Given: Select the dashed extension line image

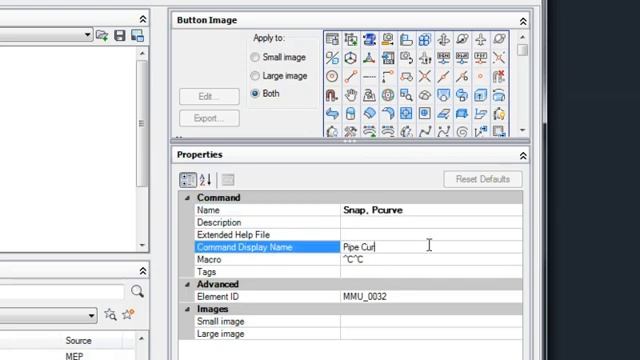Looking at the screenshot, I should coord(369,76).
